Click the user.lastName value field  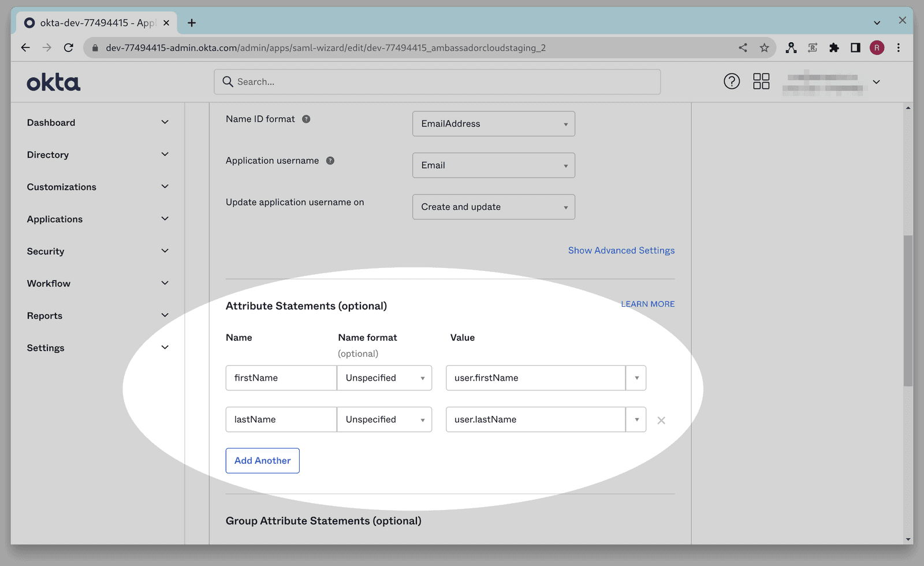click(536, 419)
